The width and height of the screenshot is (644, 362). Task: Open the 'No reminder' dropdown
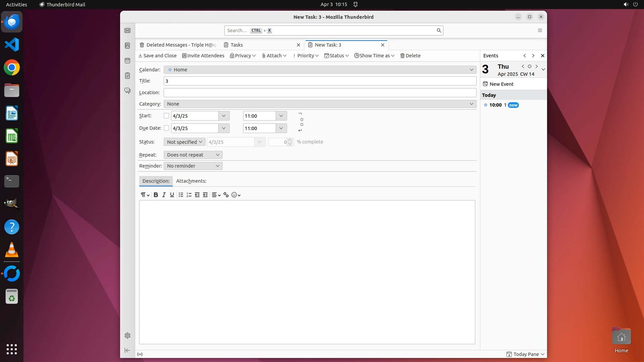(193, 166)
